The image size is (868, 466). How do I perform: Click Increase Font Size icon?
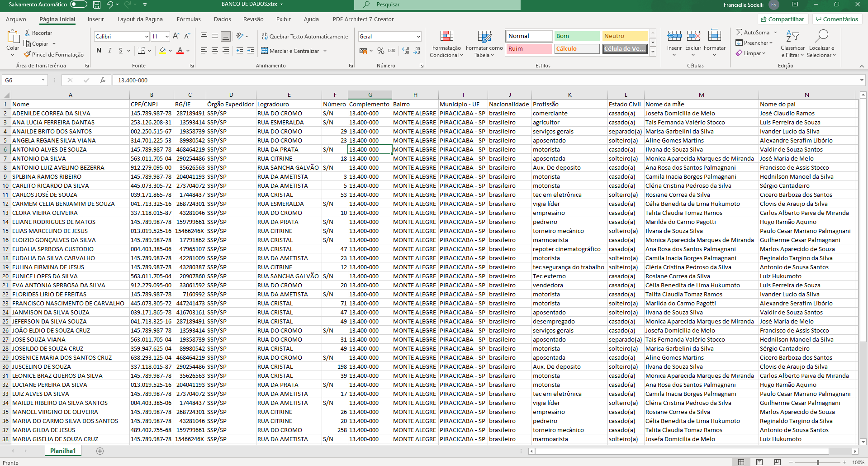point(176,36)
